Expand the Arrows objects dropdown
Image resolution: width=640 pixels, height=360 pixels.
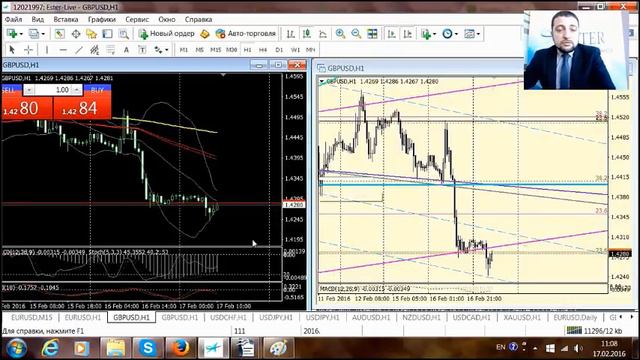tap(167, 50)
